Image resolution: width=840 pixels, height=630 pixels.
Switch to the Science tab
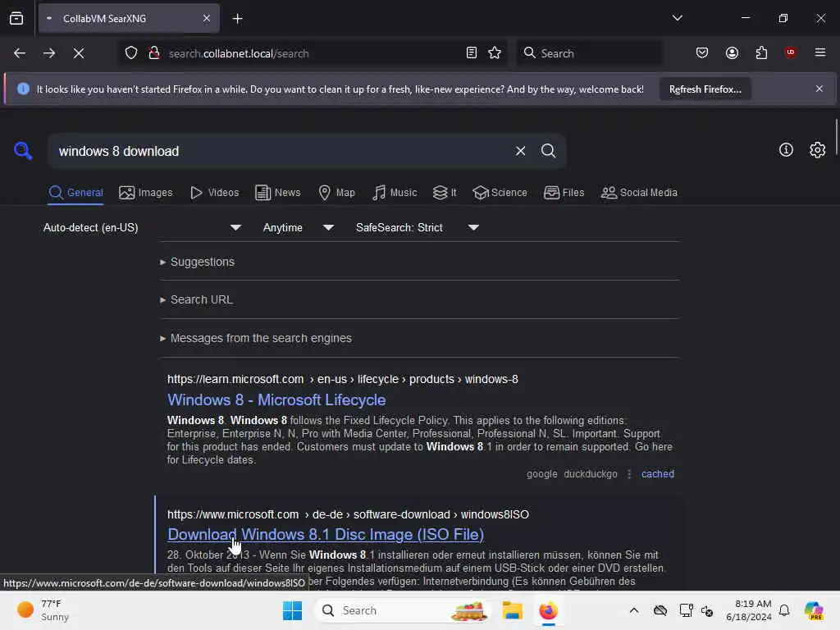[500, 193]
